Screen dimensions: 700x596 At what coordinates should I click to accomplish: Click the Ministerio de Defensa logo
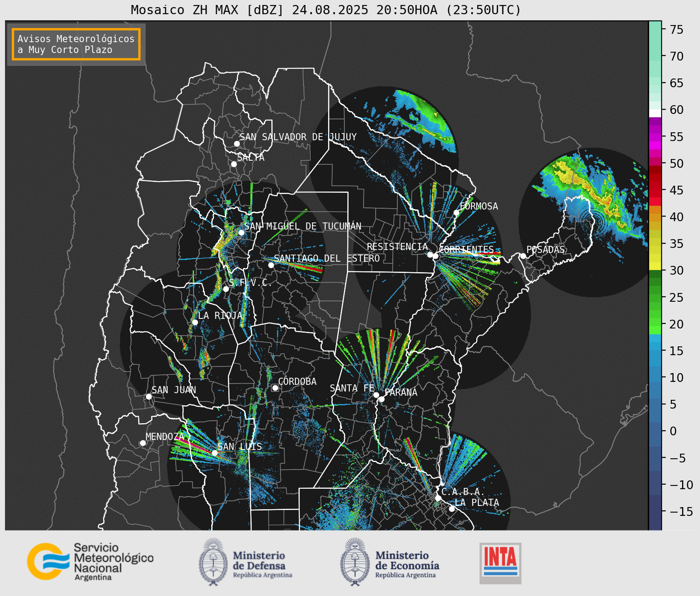point(245,562)
